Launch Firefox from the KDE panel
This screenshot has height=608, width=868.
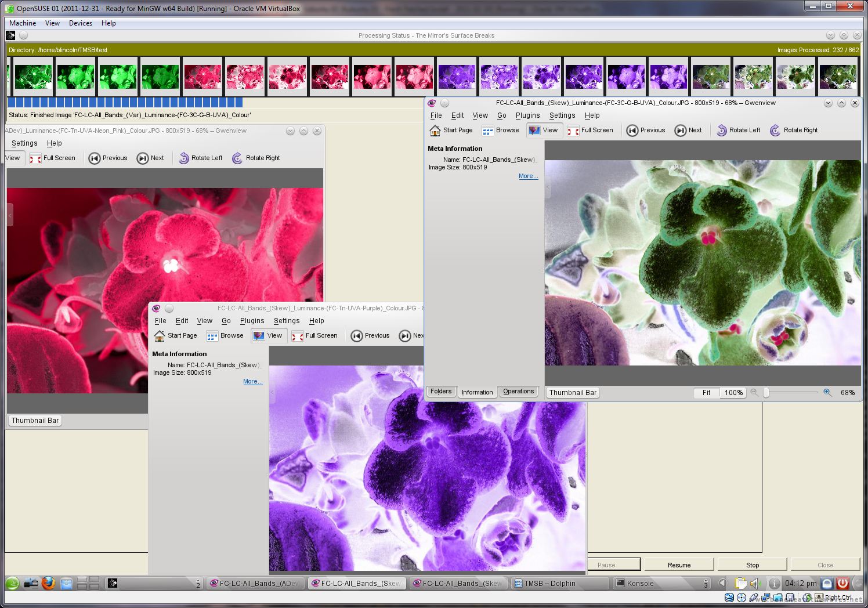pos(49,583)
